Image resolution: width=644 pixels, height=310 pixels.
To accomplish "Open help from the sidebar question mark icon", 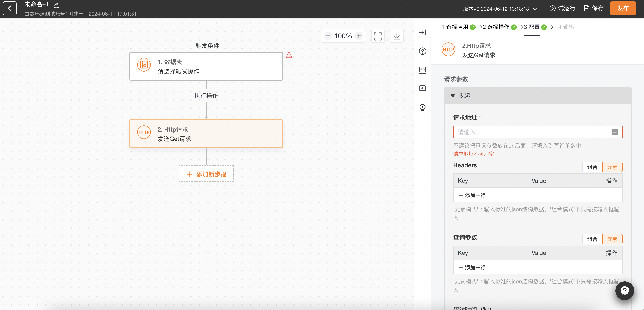I will pos(423,51).
